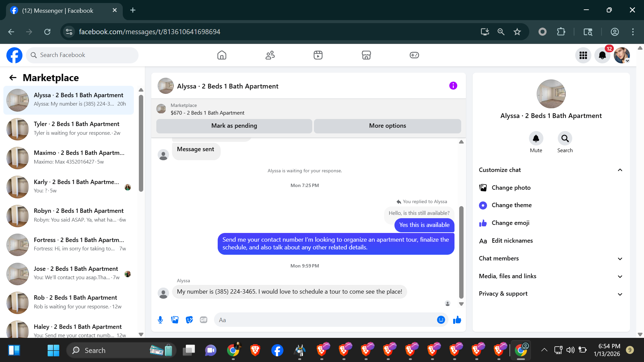Image resolution: width=644 pixels, height=362 pixels.
Task: Open the emoji smiley picker
Action: coord(441,320)
